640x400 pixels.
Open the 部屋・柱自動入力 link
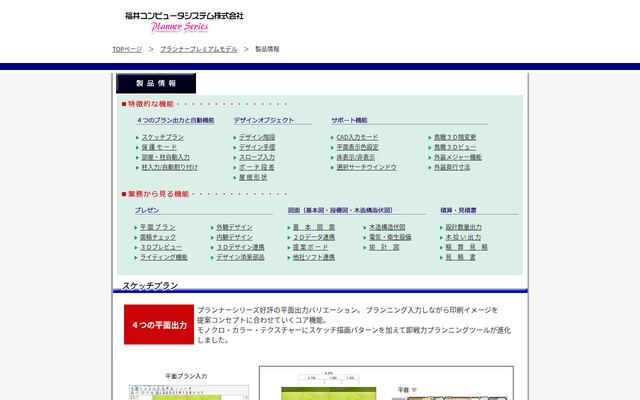[165, 157]
